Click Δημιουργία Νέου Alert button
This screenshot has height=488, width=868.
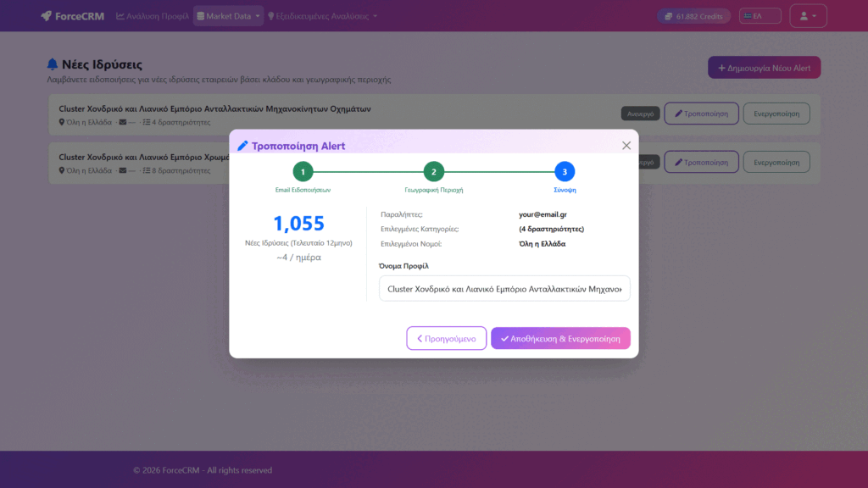pos(764,68)
